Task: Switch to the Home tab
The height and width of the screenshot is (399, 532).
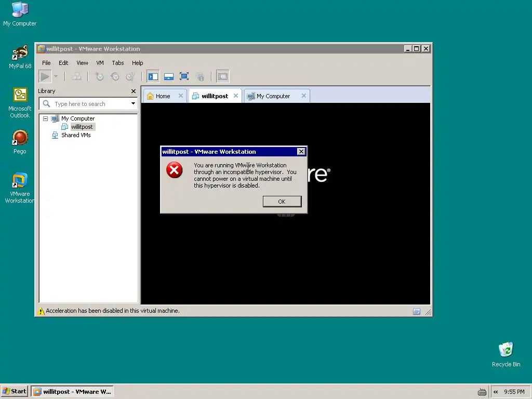Action: point(163,96)
